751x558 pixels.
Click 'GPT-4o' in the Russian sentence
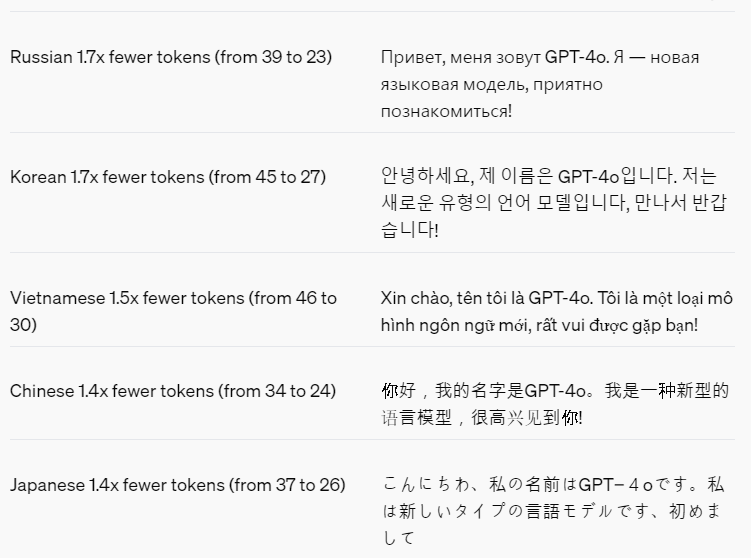coord(577,57)
